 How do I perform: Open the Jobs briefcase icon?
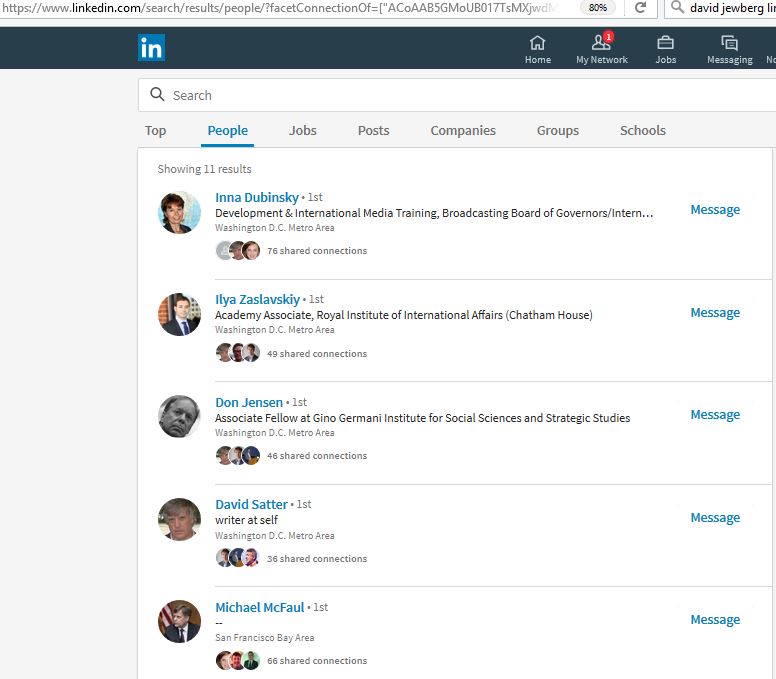tap(666, 50)
